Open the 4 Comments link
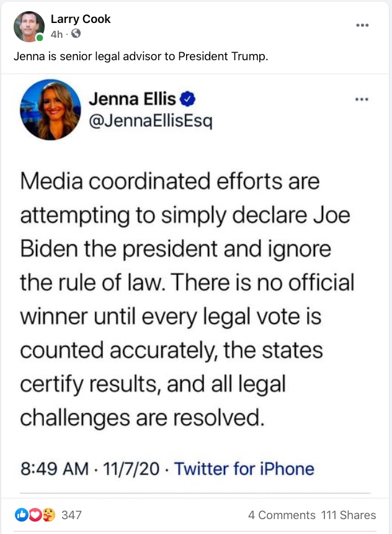The image size is (392, 534). point(282,515)
